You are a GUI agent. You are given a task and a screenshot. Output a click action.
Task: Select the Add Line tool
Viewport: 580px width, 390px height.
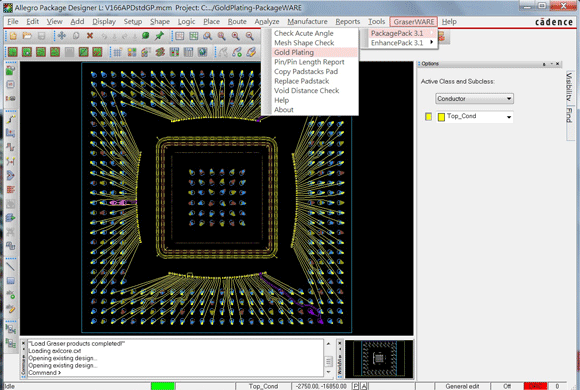[11, 266]
